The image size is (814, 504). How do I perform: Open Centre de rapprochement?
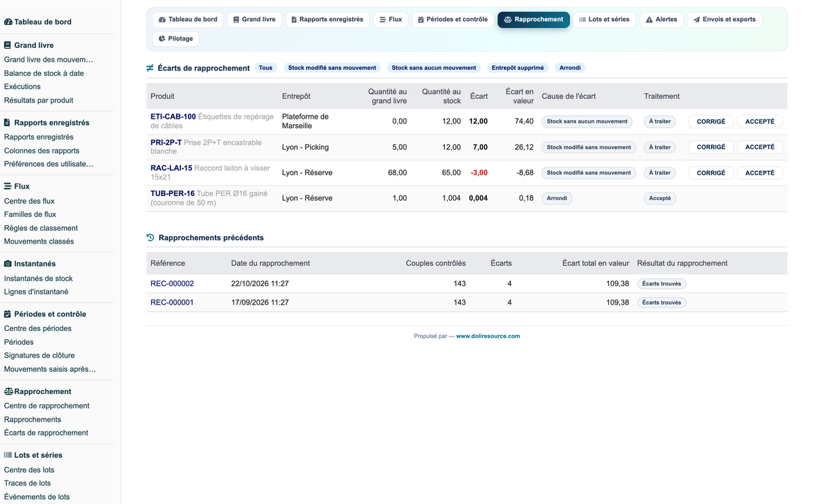coord(47,406)
